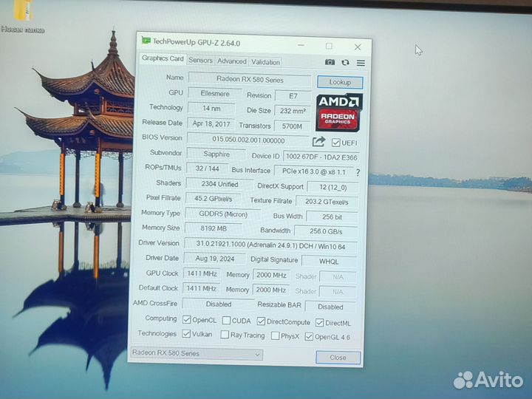
Task: Click the Memory Type field GDDR5 (Micron)
Action: tap(223, 214)
